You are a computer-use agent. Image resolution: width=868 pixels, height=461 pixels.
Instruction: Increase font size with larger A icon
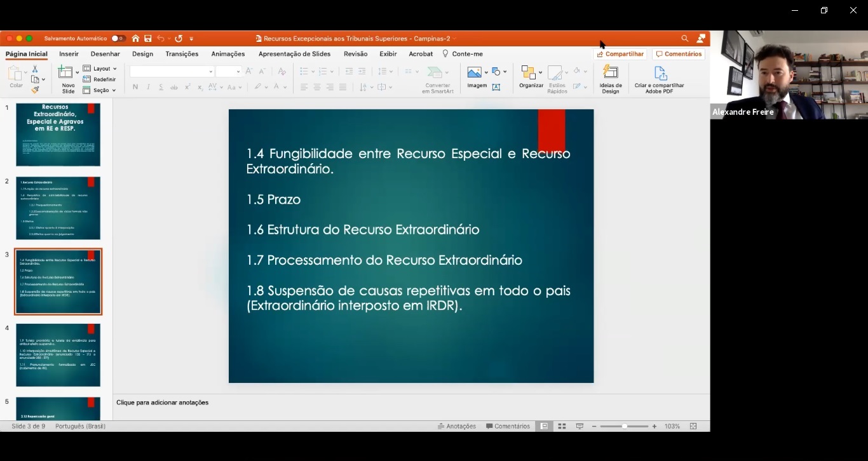pyautogui.click(x=249, y=71)
